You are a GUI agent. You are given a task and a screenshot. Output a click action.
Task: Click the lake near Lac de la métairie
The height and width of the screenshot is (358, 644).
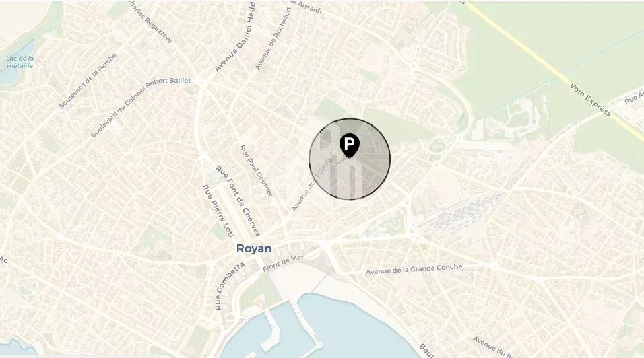(x=11, y=74)
